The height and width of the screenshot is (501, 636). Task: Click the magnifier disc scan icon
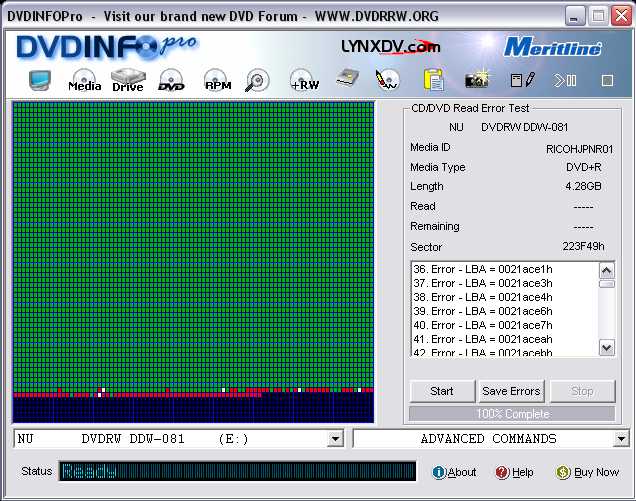[257, 80]
